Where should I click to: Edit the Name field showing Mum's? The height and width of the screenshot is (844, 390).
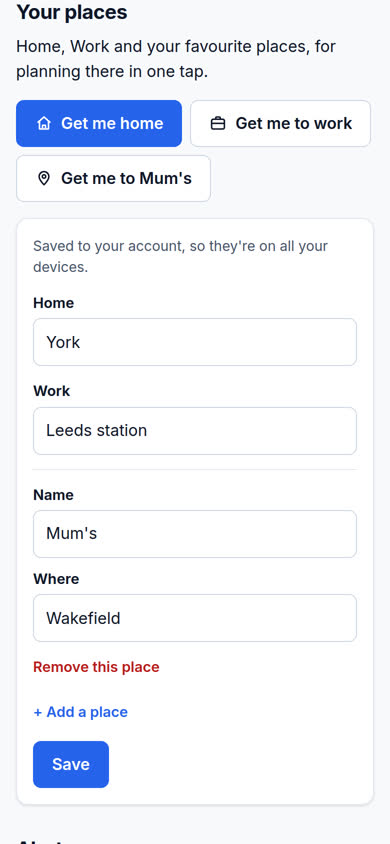click(x=195, y=534)
